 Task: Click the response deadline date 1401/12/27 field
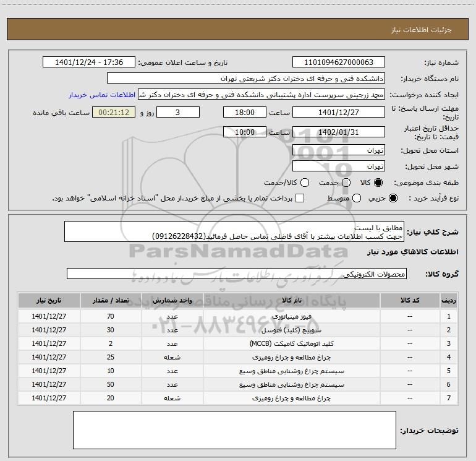click(x=339, y=112)
